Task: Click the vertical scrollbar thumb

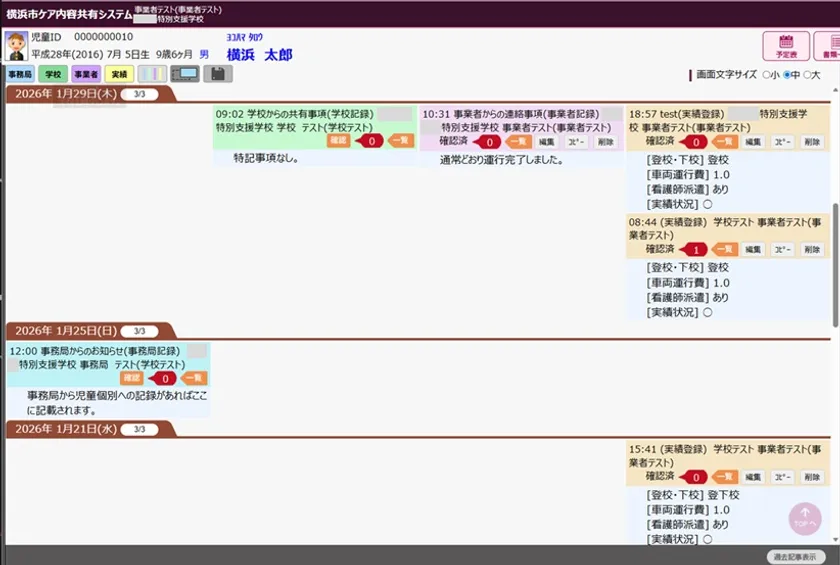Action: (x=835, y=265)
